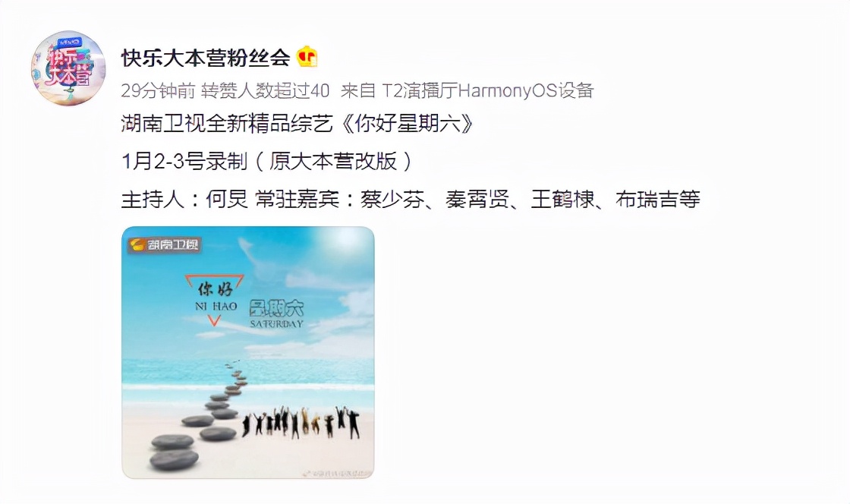Click the 1月2-3号录制 line
Image resolution: width=850 pixels, height=504 pixels.
point(184,162)
